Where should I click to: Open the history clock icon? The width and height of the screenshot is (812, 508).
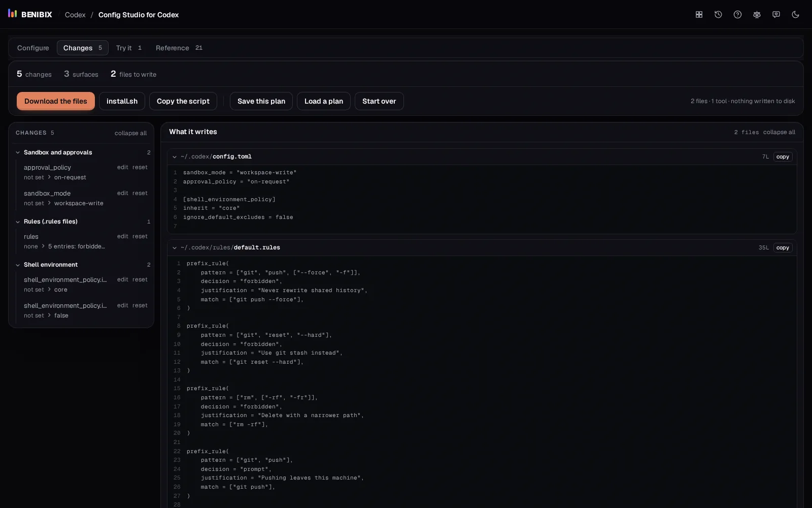tap(718, 15)
